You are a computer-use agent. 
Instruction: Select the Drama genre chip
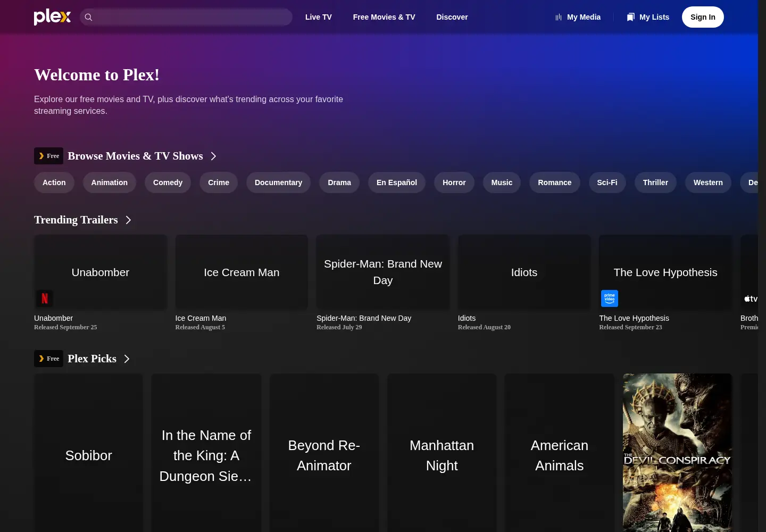[339, 182]
